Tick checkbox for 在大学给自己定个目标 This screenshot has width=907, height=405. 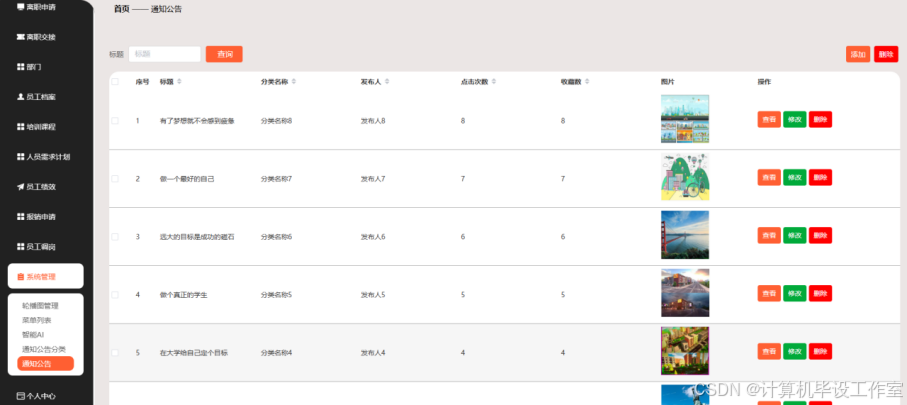pos(115,352)
